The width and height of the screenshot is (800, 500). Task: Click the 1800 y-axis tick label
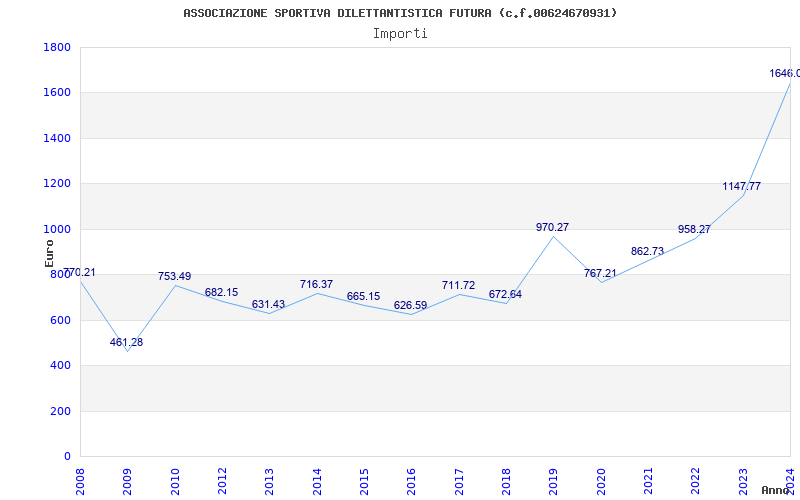57,47
